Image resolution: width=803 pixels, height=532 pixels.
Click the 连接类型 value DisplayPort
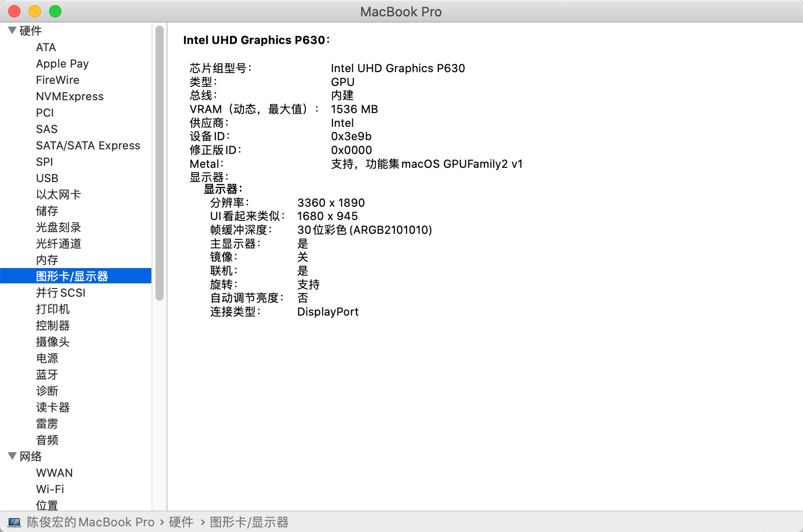(328, 312)
